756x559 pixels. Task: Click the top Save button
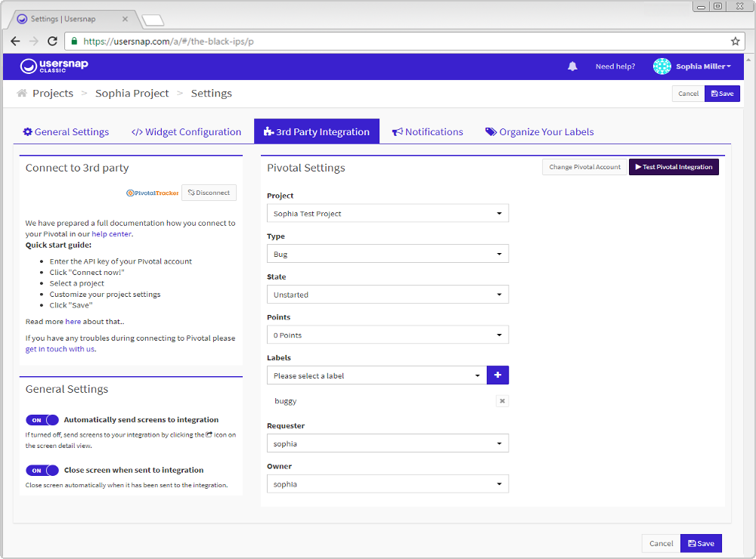[x=722, y=94]
